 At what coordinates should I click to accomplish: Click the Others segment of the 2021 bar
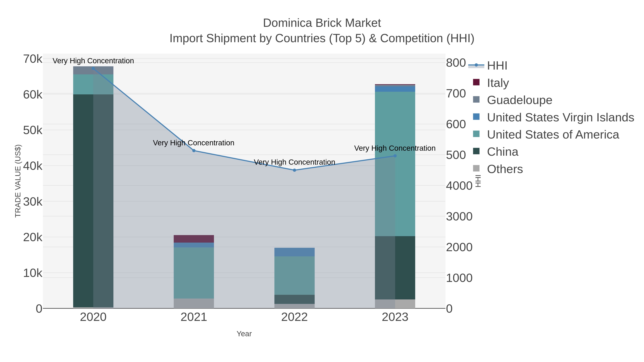pos(194,303)
